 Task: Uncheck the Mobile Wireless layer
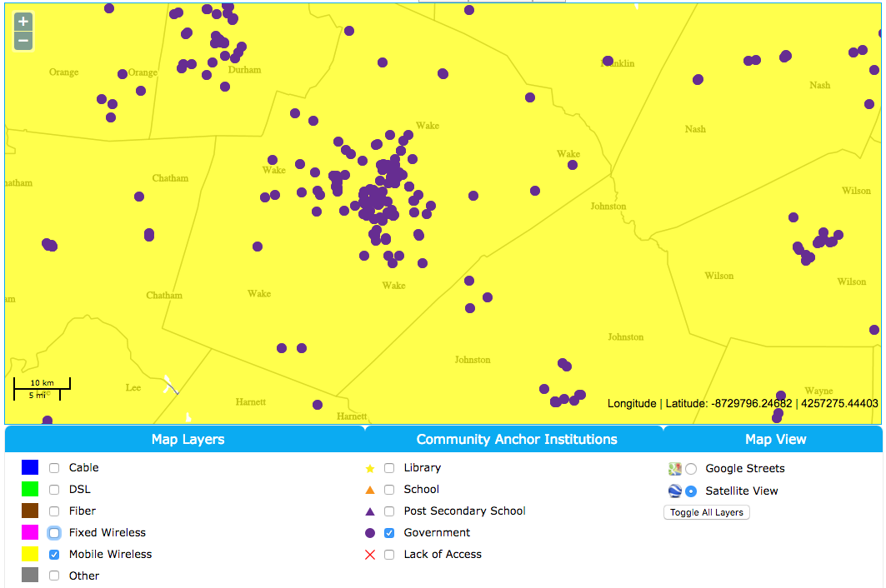54,555
